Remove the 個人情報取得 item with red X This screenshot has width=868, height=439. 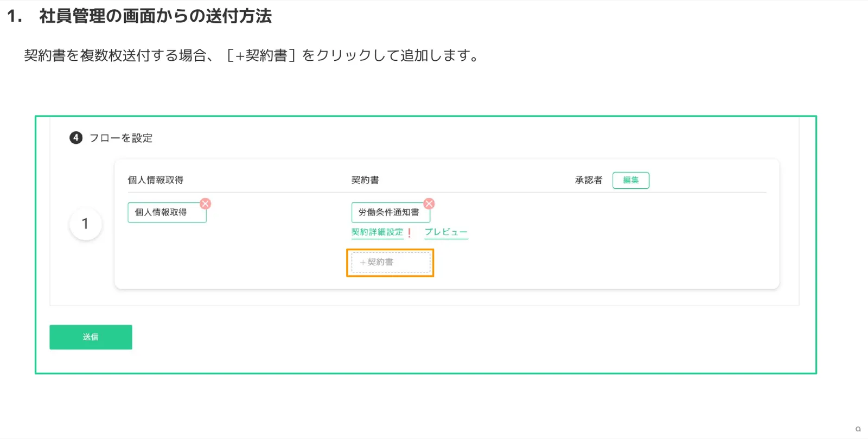pos(206,203)
